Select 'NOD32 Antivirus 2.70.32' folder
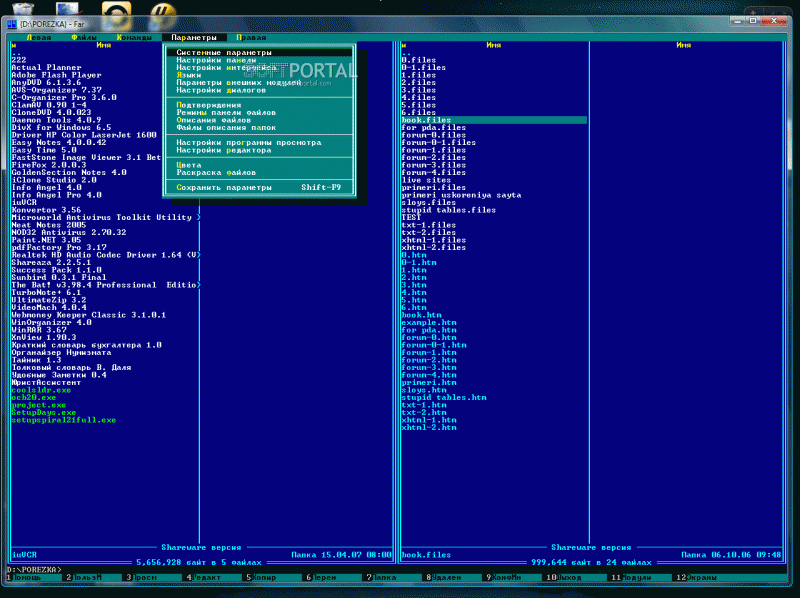800x598 pixels. [x=69, y=233]
